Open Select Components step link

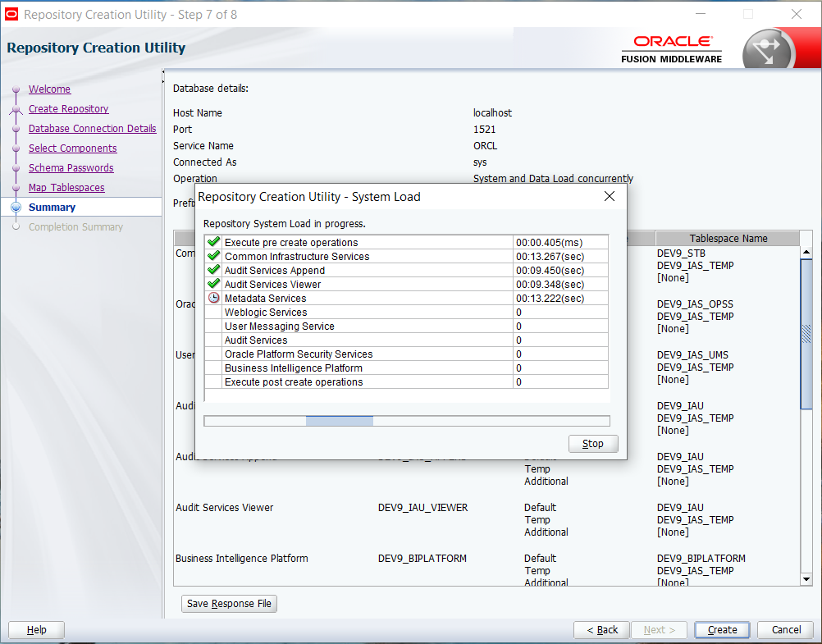[72, 148]
